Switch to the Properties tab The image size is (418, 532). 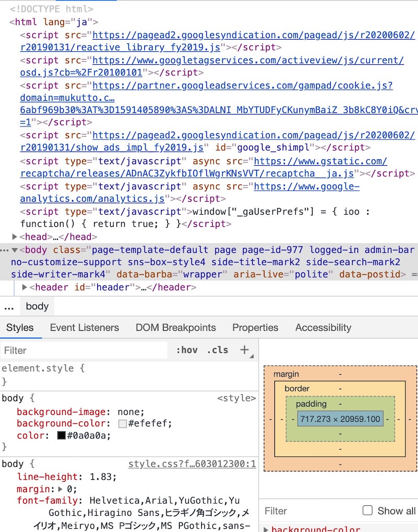click(x=255, y=328)
